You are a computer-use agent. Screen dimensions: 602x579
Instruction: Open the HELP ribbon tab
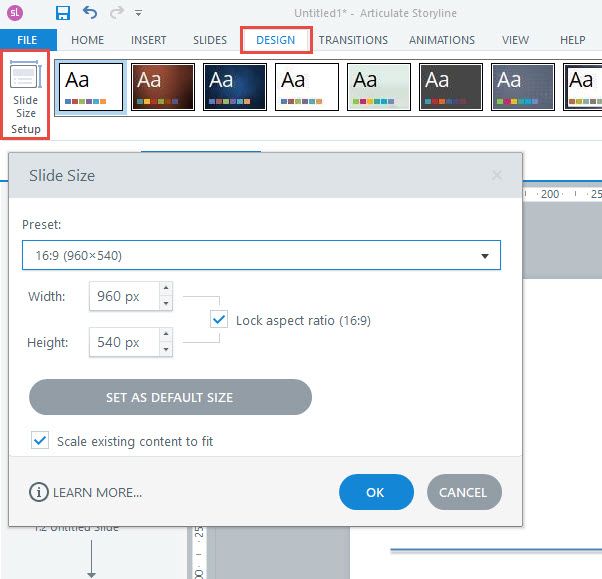click(572, 40)
